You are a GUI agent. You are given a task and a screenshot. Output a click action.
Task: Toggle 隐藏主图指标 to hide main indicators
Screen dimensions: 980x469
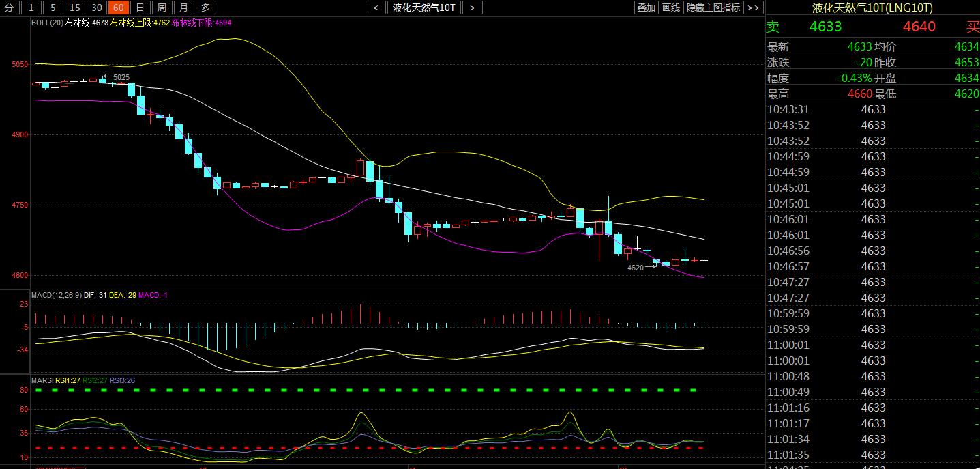point(713,8)
